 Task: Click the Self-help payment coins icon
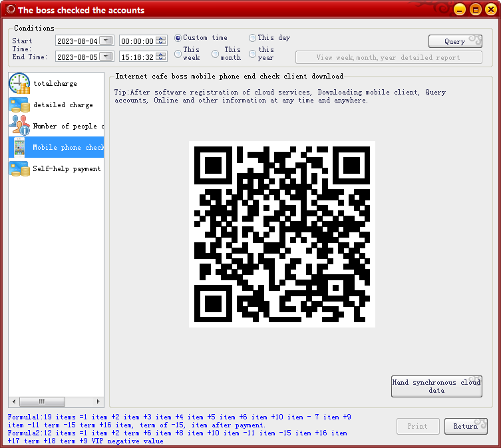19,168
